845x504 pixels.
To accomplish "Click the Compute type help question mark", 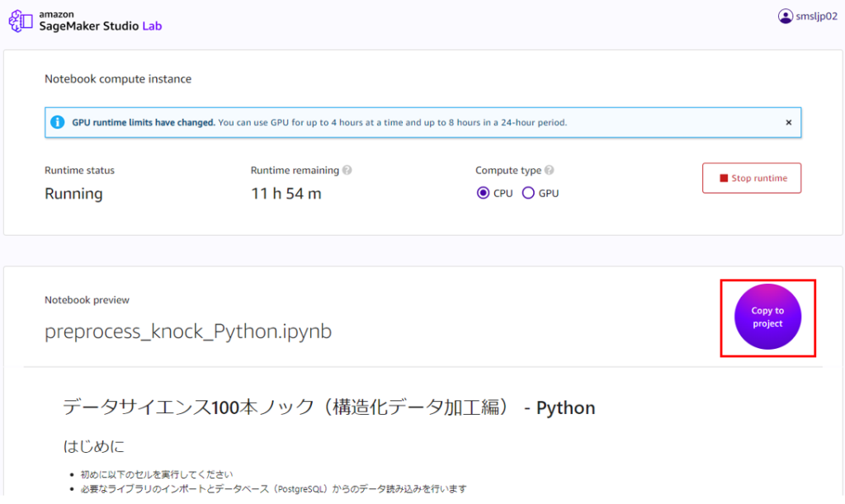I will point(550,170).
